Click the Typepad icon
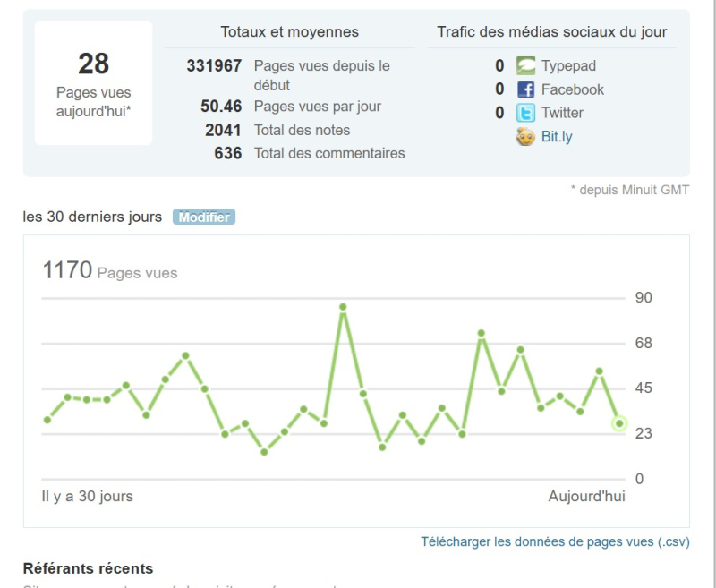 click(525, 65)
